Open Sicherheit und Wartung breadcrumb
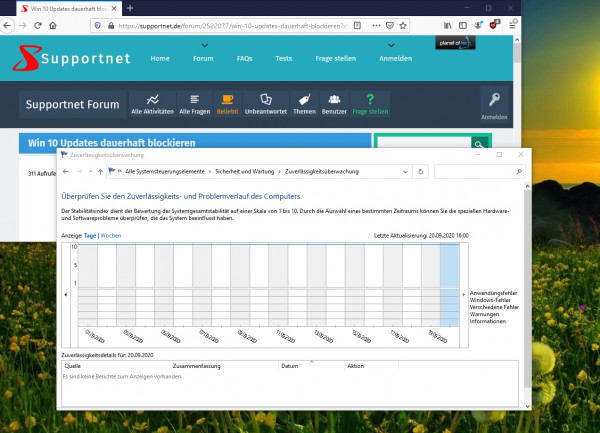The width and height of the screenshot is (600, 433). 245,171
